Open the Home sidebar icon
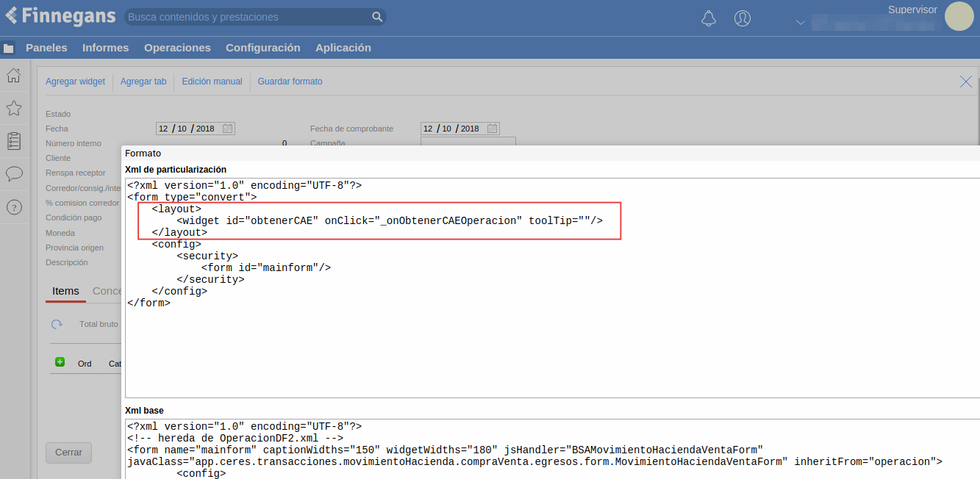This screenshot has width=980, height=479. coord(13,75)
